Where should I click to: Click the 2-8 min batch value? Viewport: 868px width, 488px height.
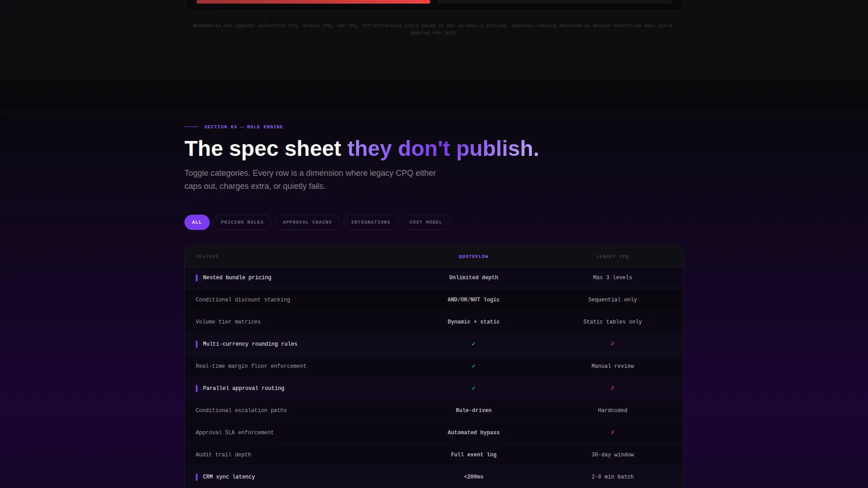(x=613, y=477)
